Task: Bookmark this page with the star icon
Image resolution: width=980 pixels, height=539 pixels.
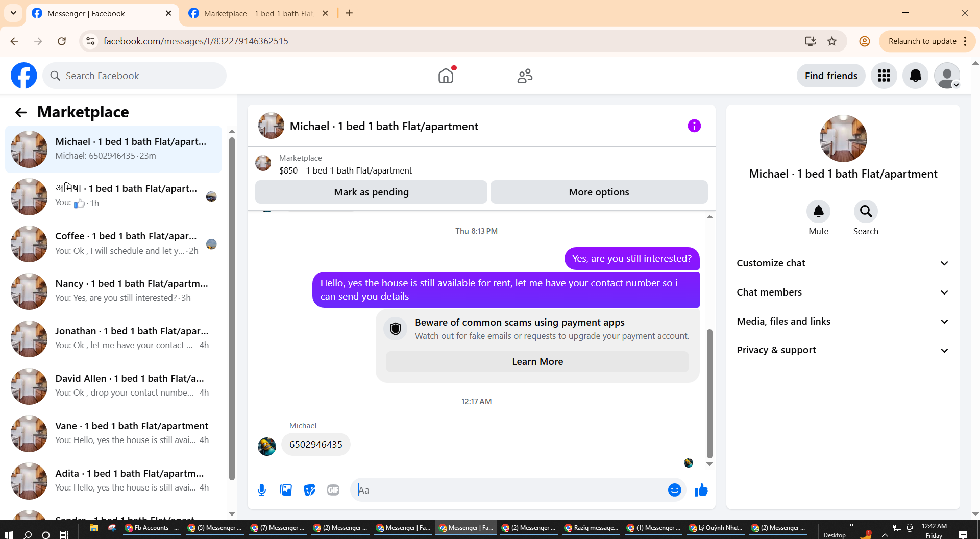Action: (x=832, y=41)
